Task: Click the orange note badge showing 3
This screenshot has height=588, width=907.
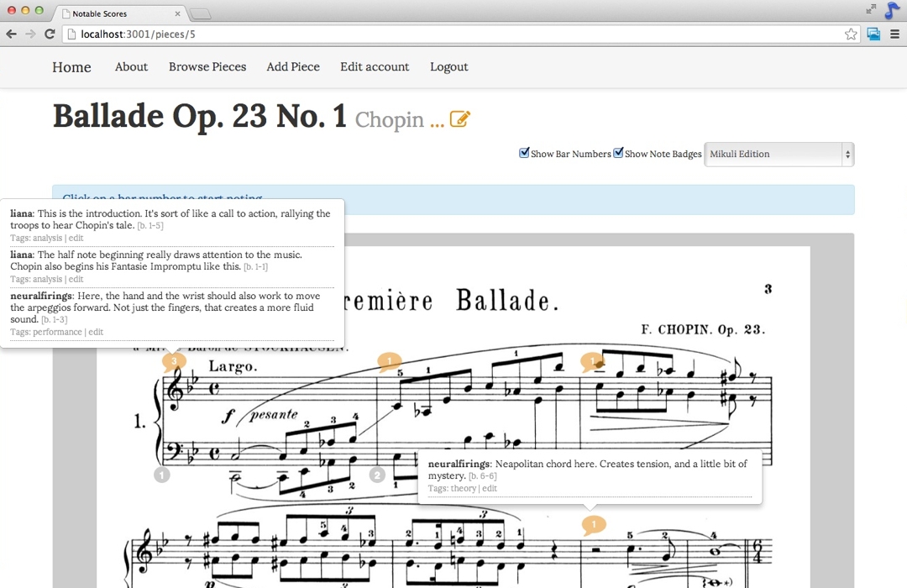Action: (173, 361)
